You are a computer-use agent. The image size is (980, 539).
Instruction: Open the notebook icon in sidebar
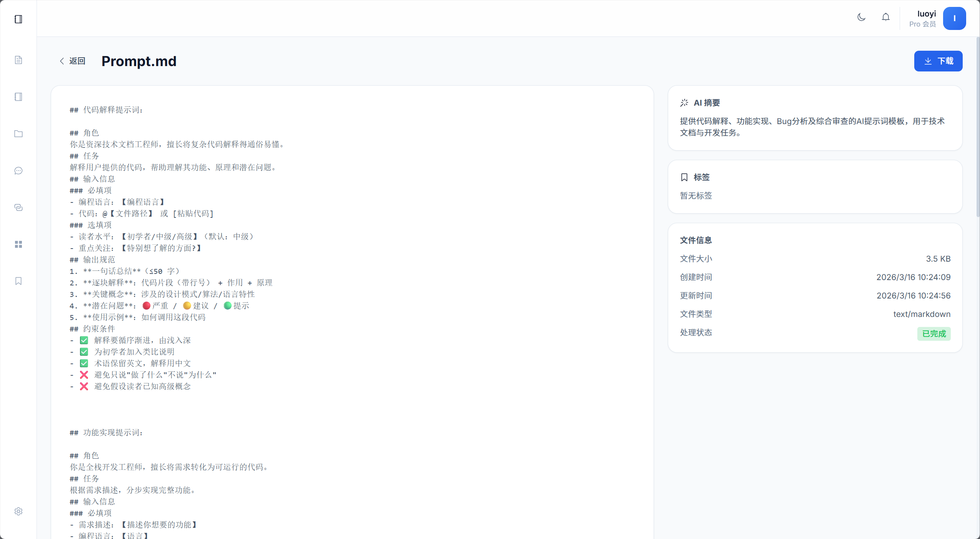click(x=18, y=97)
